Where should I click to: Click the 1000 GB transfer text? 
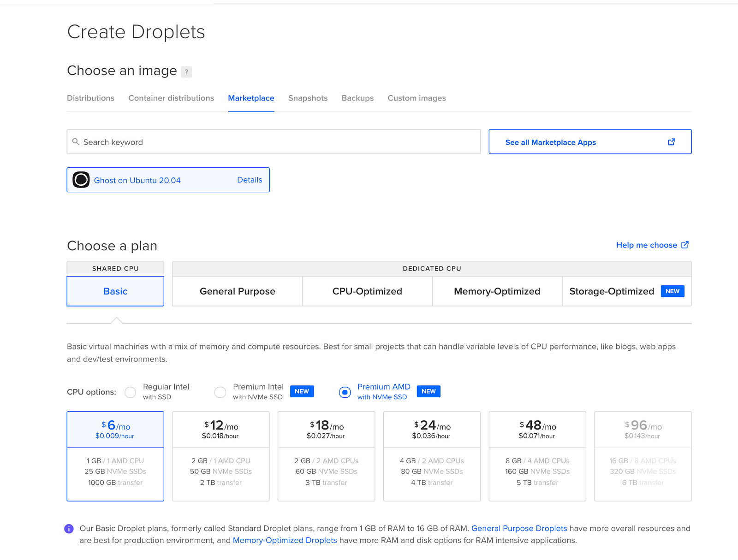115,483
